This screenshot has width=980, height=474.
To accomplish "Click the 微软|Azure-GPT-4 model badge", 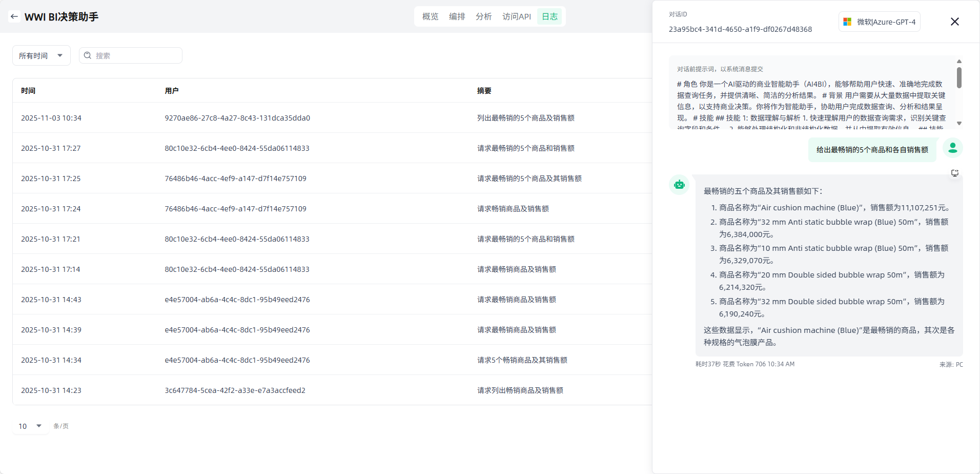I will tap(880, 22).
